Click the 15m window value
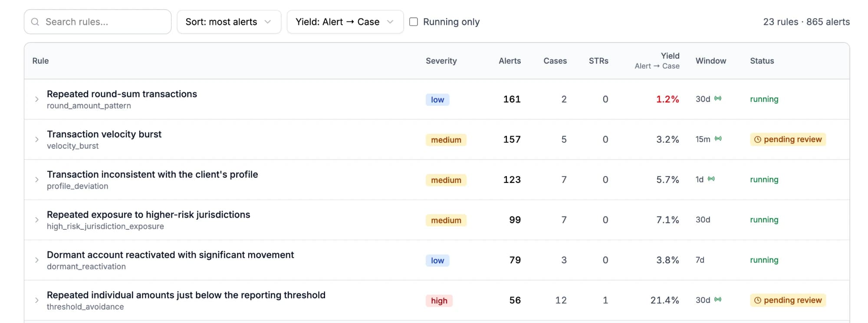 703,140
